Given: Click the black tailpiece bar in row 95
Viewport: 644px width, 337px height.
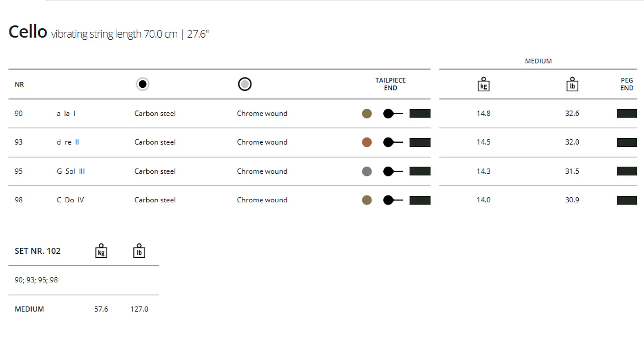Looking at the screenshot, I should pos(420,171).
